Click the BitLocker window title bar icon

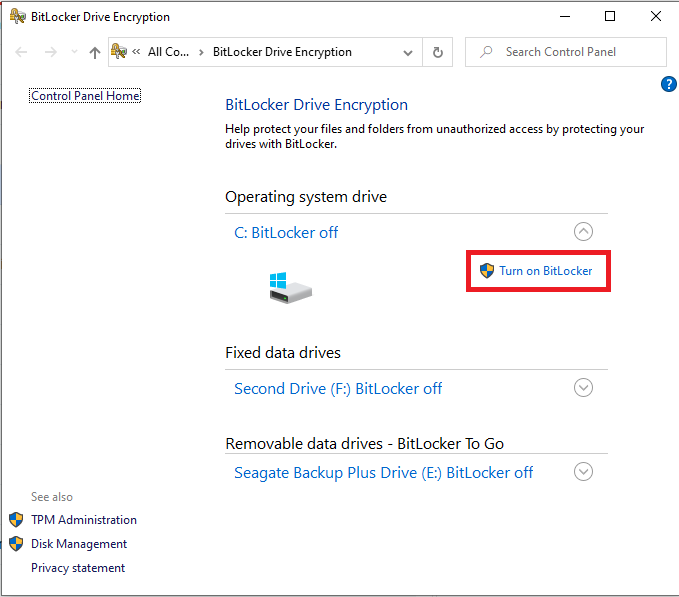click(x=17, y=16)
